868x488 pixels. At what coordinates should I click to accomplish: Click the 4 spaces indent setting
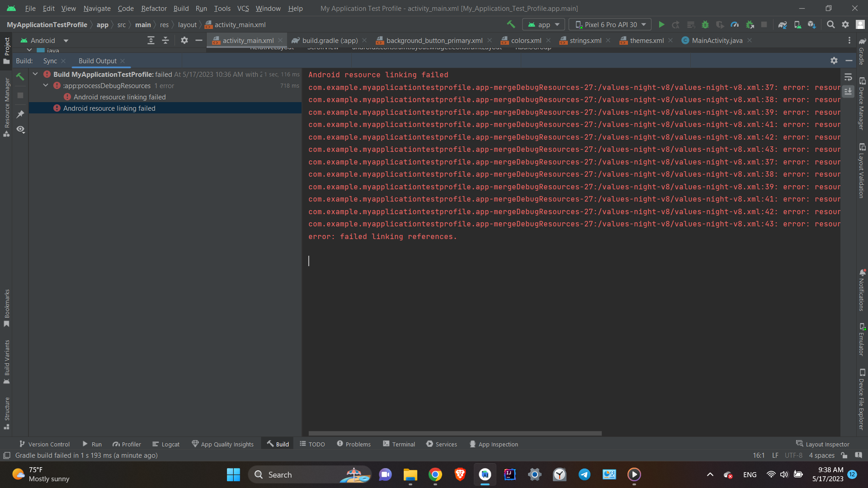tap(821, 455)
